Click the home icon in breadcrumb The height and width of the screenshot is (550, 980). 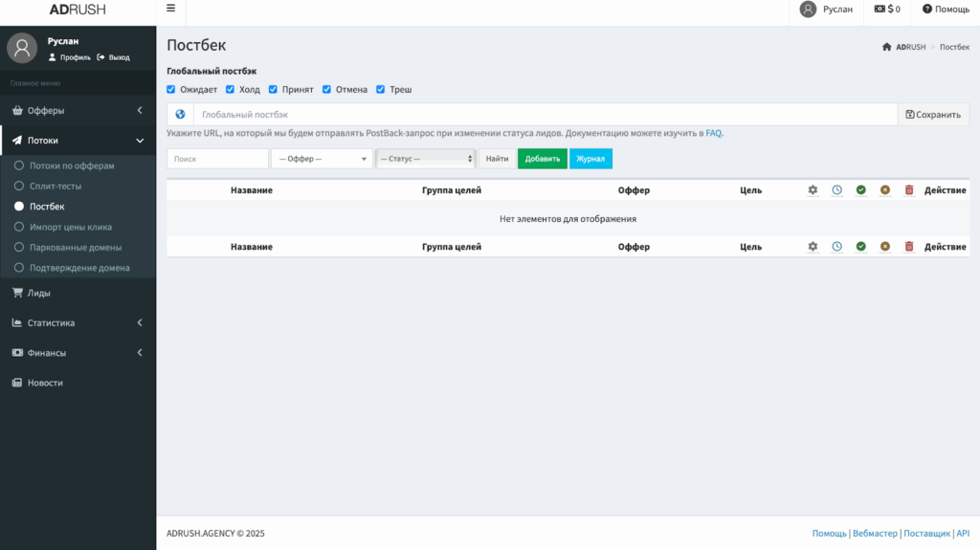tap(886, 47)
